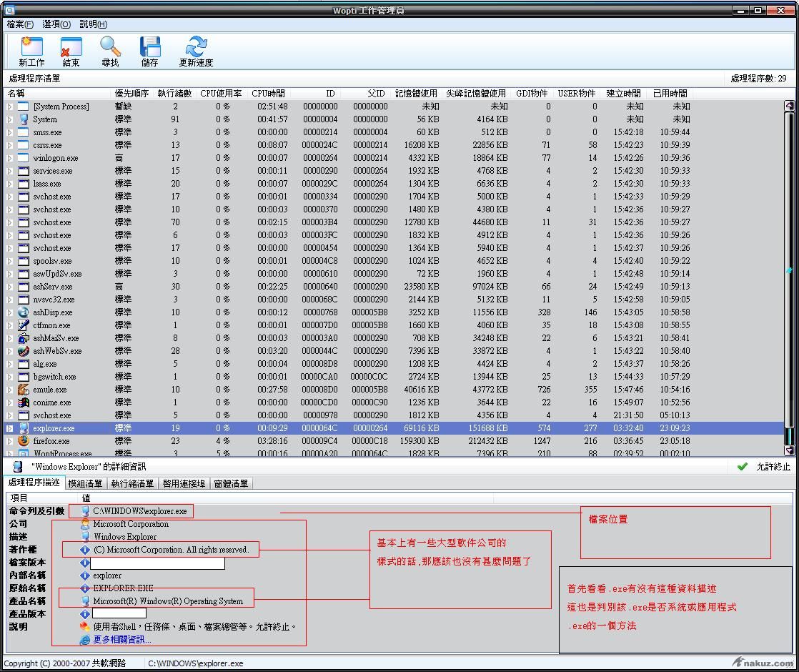Click the info icon beside 內部名稱 explorer
799x672 pixels.
[85, 575]
